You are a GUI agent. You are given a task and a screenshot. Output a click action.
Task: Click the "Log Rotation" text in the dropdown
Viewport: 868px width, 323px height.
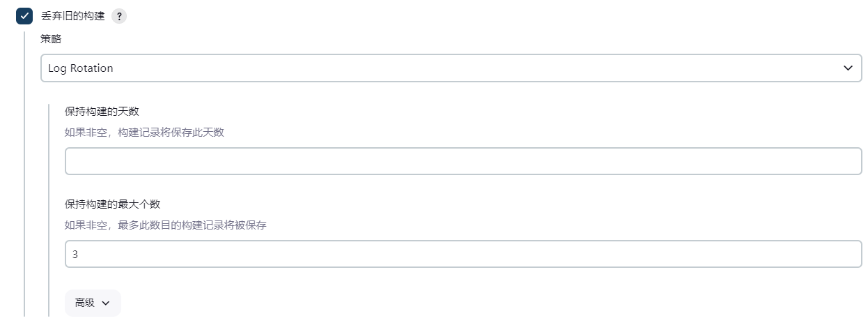(81, 68)
